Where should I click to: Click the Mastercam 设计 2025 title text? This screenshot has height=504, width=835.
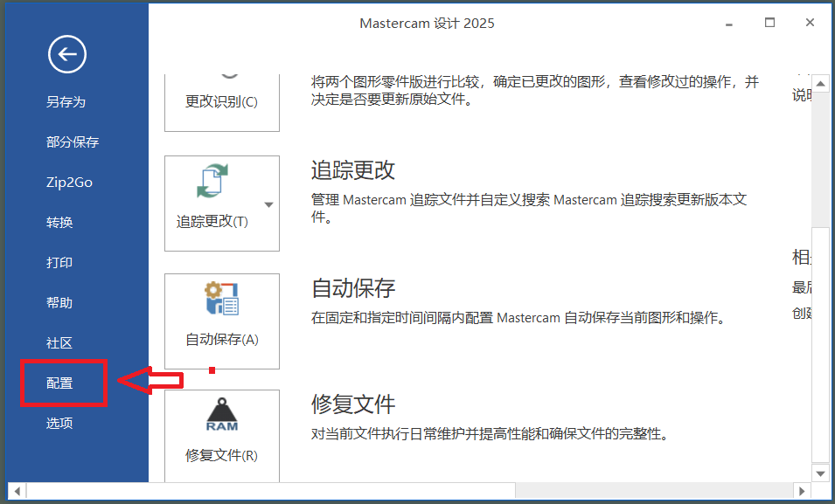(427, 24)
